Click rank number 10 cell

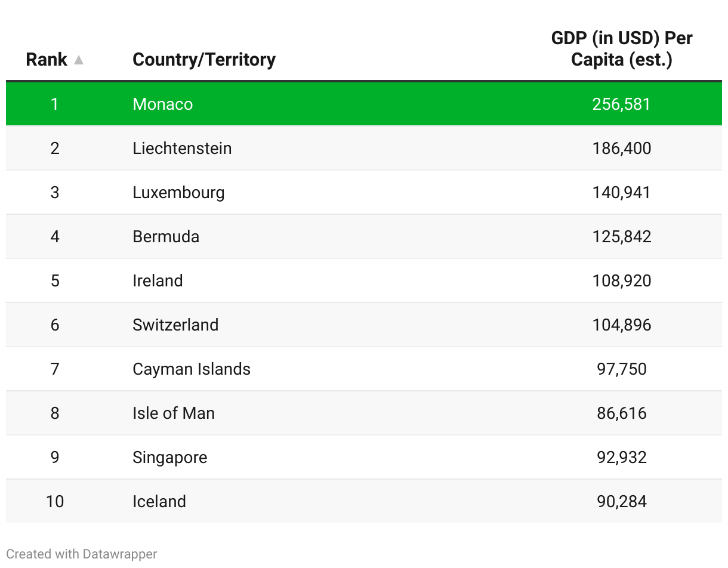[55, 501]
